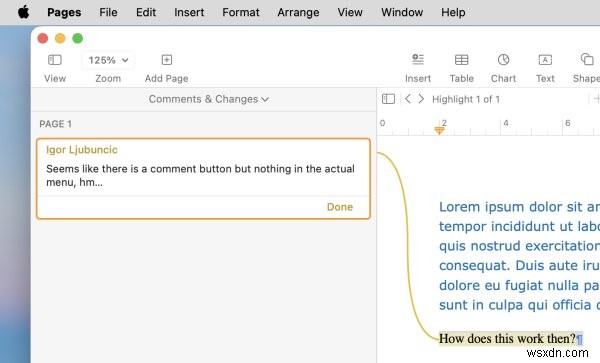Open the Format menu
This screenshot has width=600, height=363.
coord(241,12)
